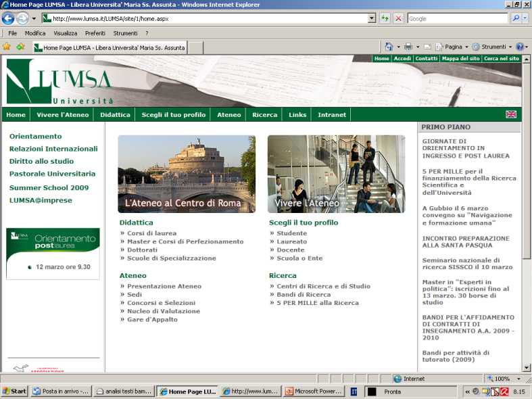Image resolution: width=532 pixels, height=399 pixels.
Task: Click the browser Back arrow button
Action: pos(8,18)
